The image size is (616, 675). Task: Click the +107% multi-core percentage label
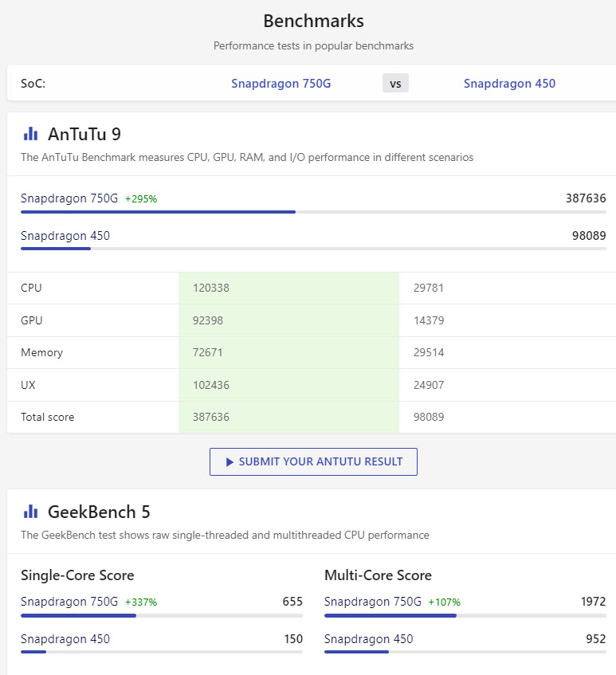click(444, 602)
